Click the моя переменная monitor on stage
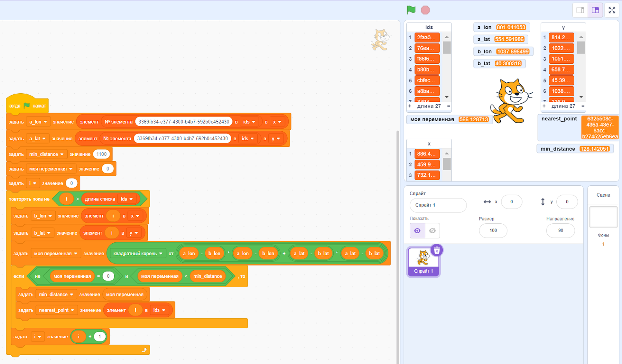 click(450, 119)
